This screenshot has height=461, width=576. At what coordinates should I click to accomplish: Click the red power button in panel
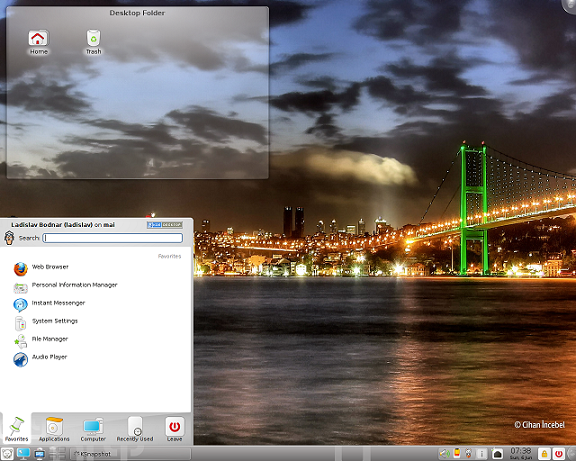pyautogui.click(x=559, y=454)
